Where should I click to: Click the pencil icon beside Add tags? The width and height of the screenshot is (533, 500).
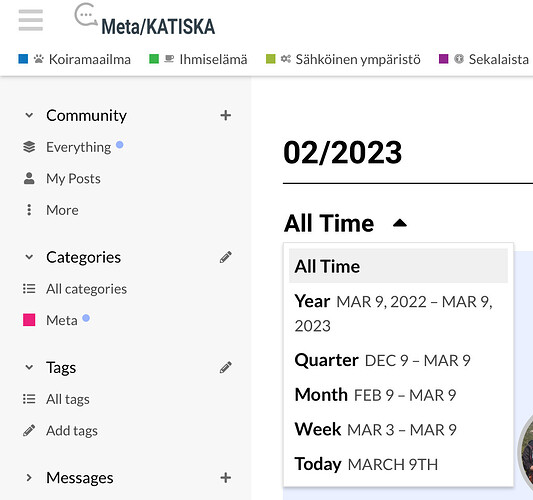pyautogui.click(x=29, y=430)
